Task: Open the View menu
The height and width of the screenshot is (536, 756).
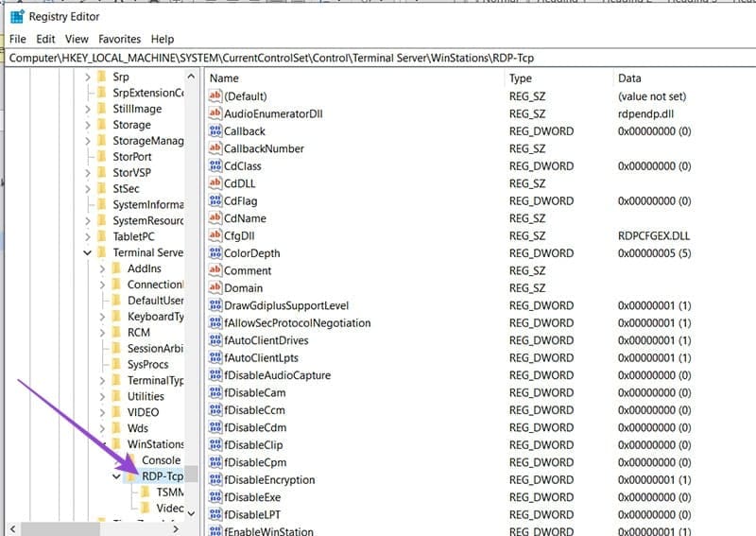Action: coord(77,39)
